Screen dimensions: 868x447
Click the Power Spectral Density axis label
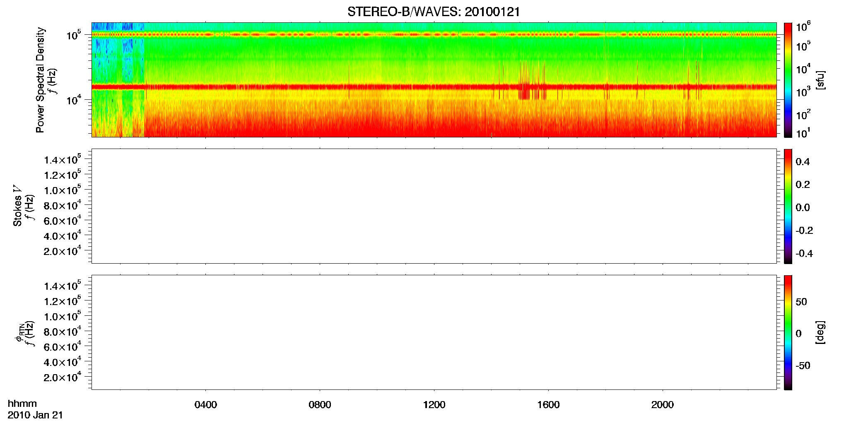(x=40, y=80)
